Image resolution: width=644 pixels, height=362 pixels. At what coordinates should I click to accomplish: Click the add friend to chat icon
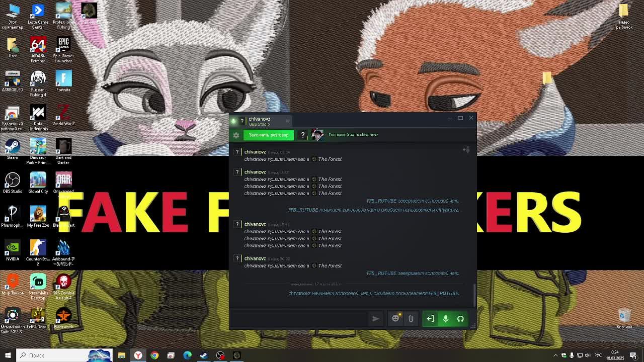[x=466, y=149]
